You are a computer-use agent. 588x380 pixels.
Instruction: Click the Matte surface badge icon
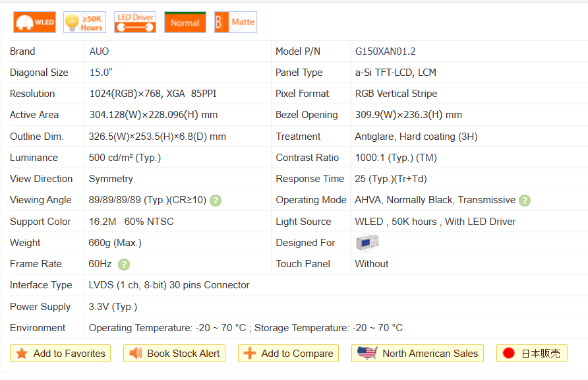(235, 22)
